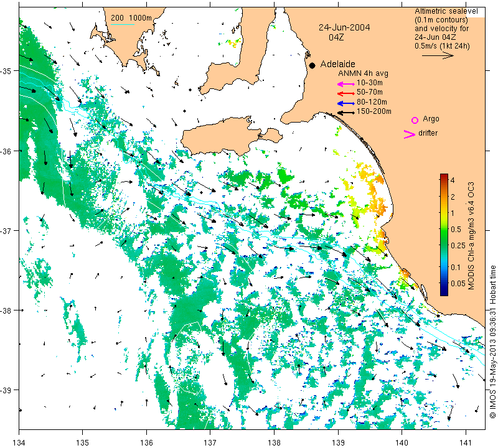Click the longitude axis label '141'
This screenshot has width=498, height=448.
pos(466,442)
